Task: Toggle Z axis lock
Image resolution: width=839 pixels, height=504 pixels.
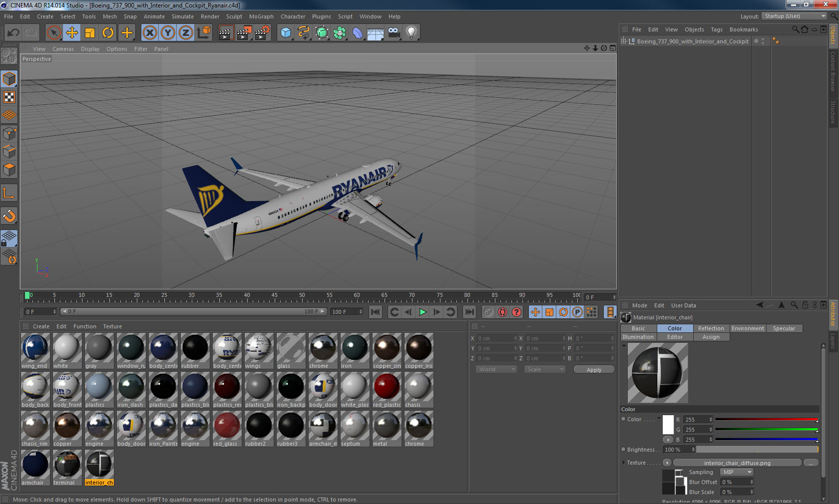Action: (186, 33)
